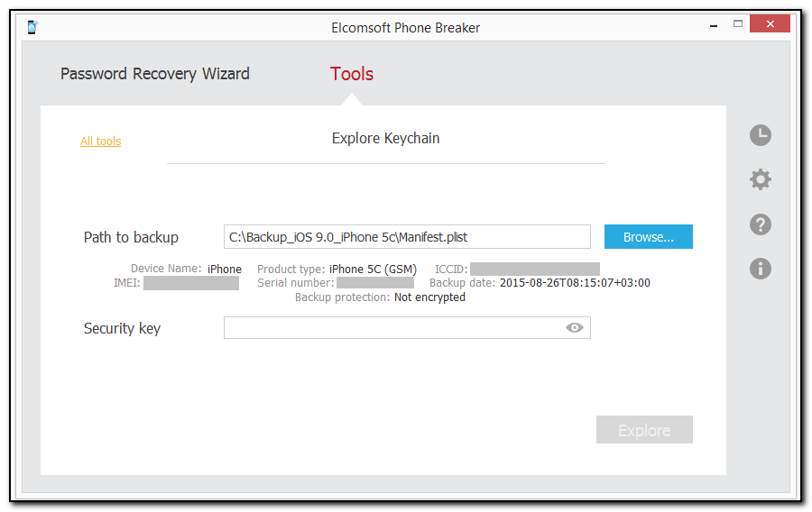Open help with the question mark icon

(x=761, y=224)
